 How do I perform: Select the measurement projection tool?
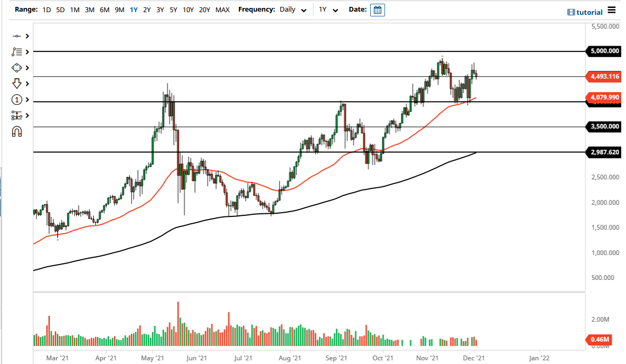click(x=16, y=115)
